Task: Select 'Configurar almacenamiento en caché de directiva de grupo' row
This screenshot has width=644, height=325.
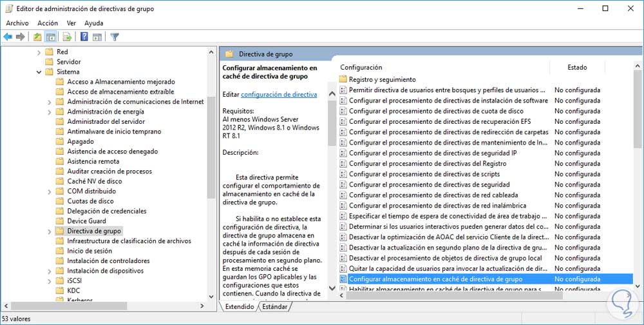Action: click(x=486, y=279)
